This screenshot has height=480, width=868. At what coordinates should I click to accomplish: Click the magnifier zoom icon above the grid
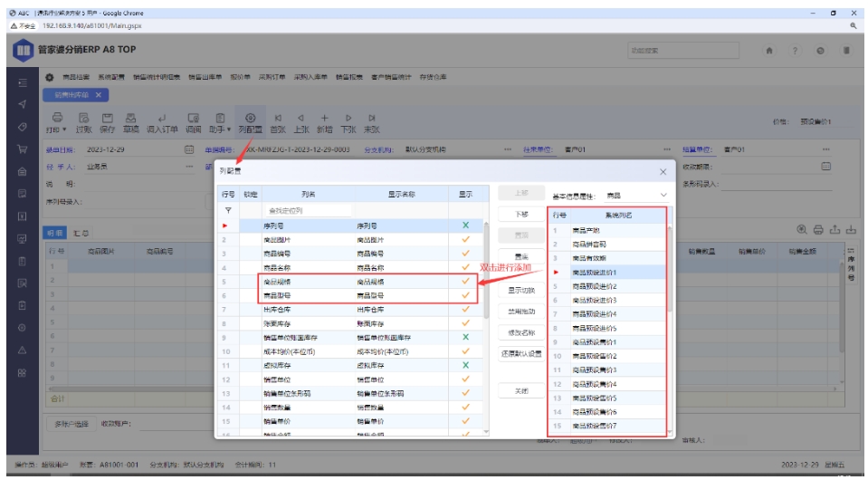[x=801, y=229]
